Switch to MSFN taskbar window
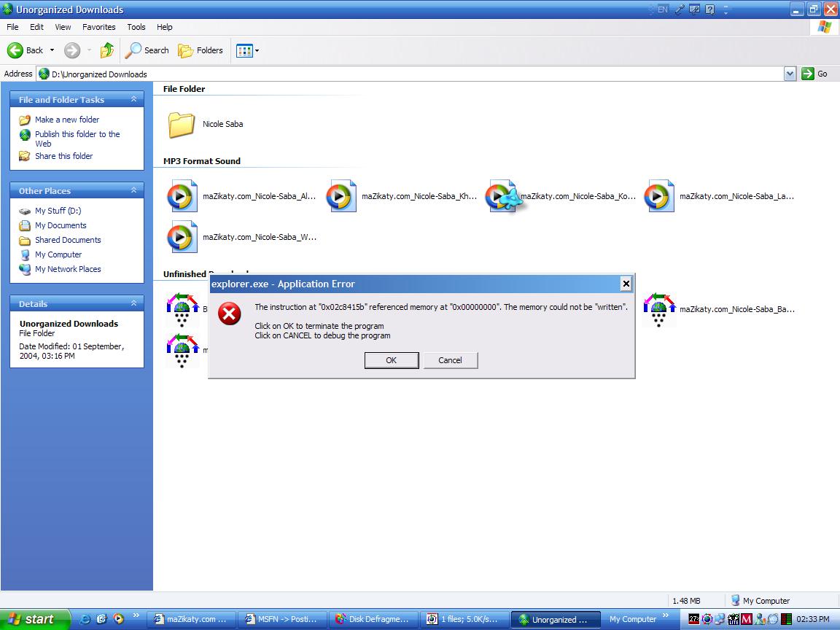Screen dimensions: 840x630 281,619
